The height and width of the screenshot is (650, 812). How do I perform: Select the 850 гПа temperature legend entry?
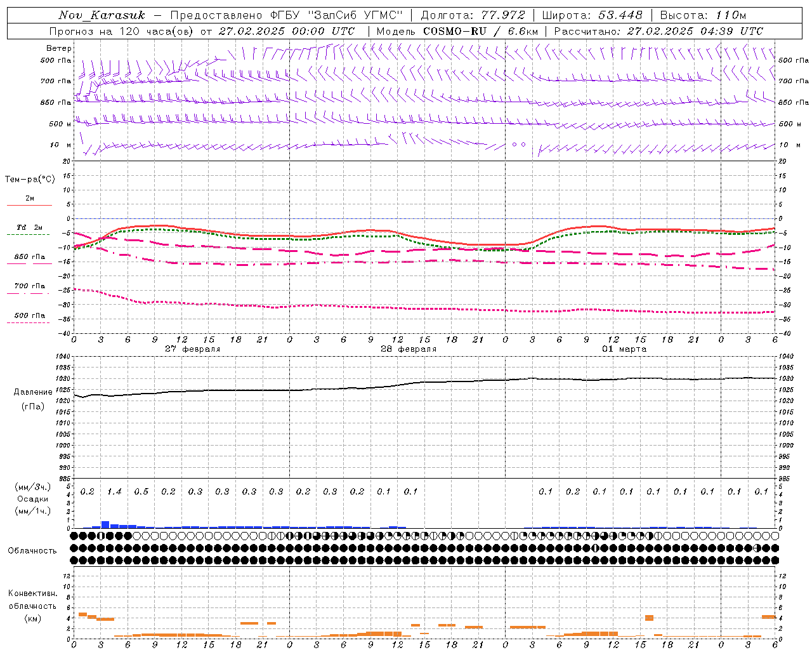pyautogui.click(x=29, y=257)
